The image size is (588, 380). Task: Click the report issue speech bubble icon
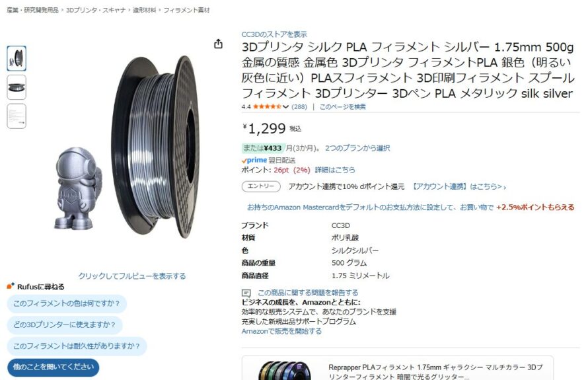(246, 293)
